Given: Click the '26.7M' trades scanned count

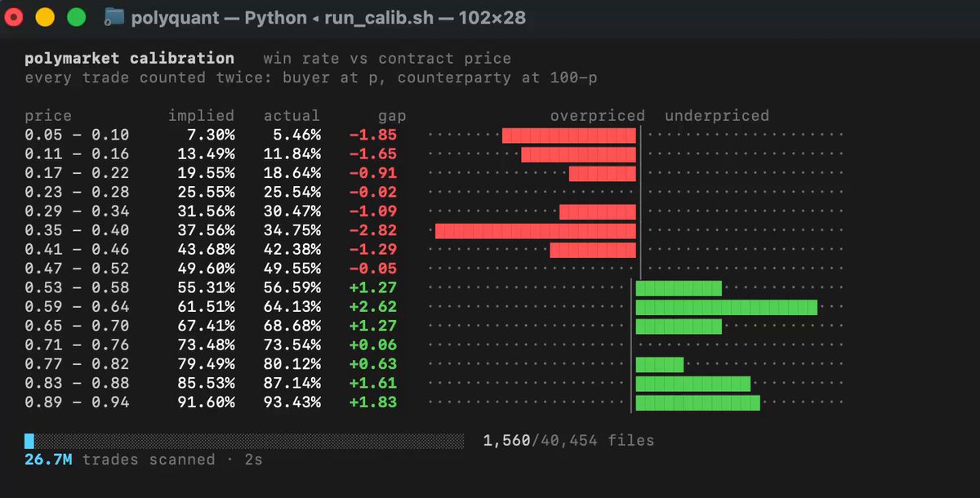Looking at the screenshot, I should (x=48, y=460).
